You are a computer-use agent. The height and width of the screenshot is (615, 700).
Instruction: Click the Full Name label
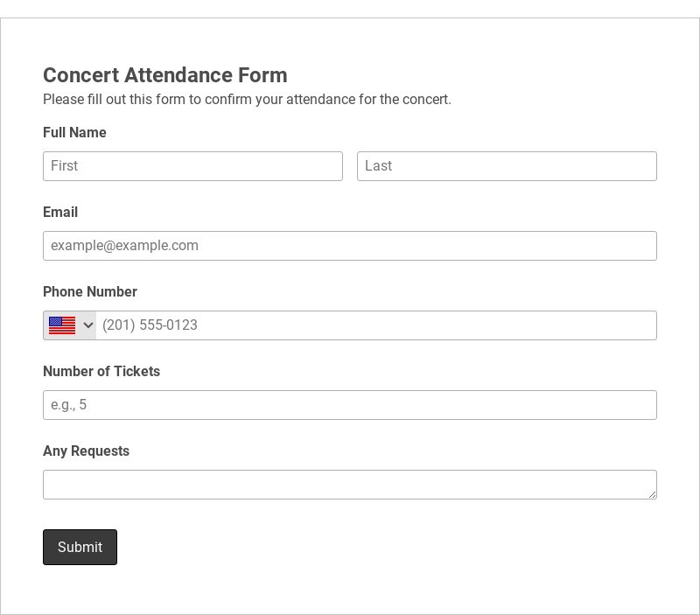74,133
